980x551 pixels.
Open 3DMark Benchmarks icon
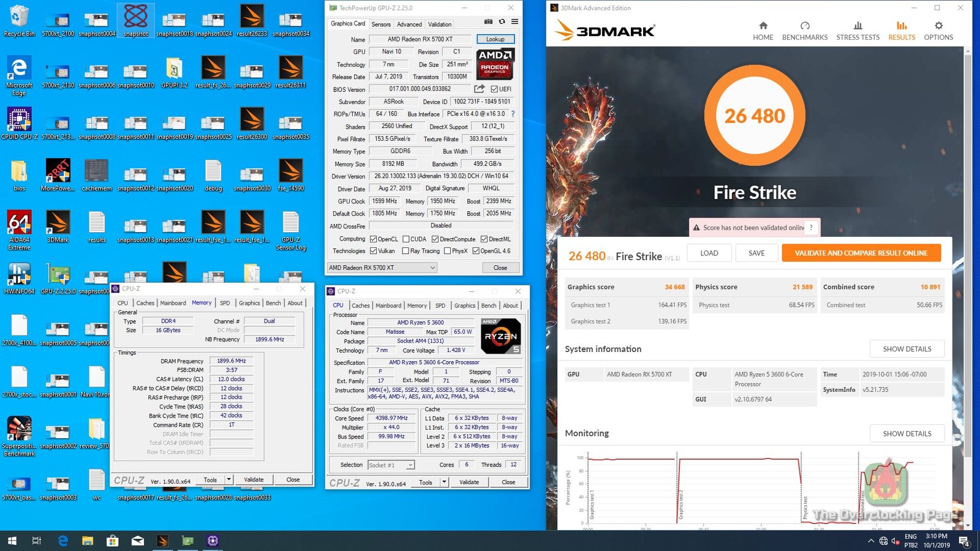805,26
